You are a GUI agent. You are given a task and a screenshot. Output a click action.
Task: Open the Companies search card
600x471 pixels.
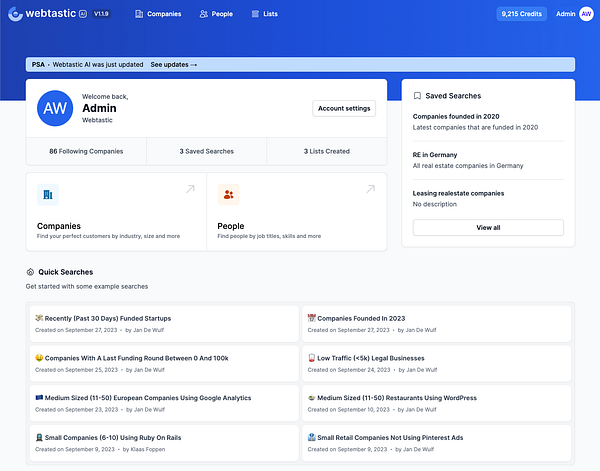[x=116, y=212]
